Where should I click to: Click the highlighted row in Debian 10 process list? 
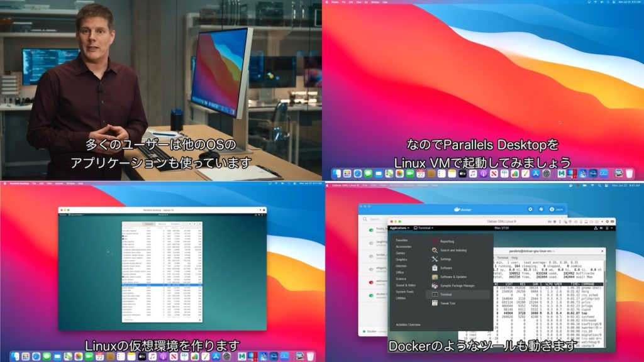tap(162, 285)
